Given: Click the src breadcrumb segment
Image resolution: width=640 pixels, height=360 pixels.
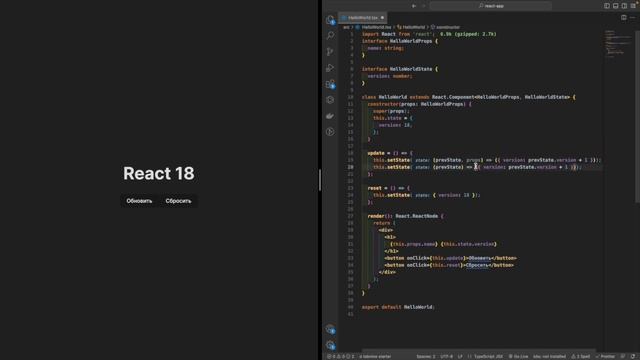Looking at the screenshot, I should click(x=346, y=27).
